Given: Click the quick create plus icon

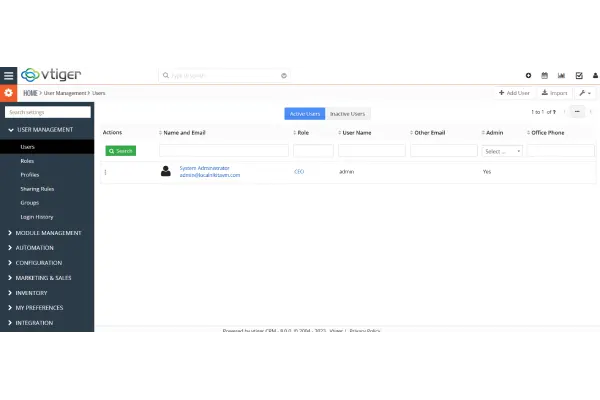Looking at the screenshot, I should (x=528, y=75).
